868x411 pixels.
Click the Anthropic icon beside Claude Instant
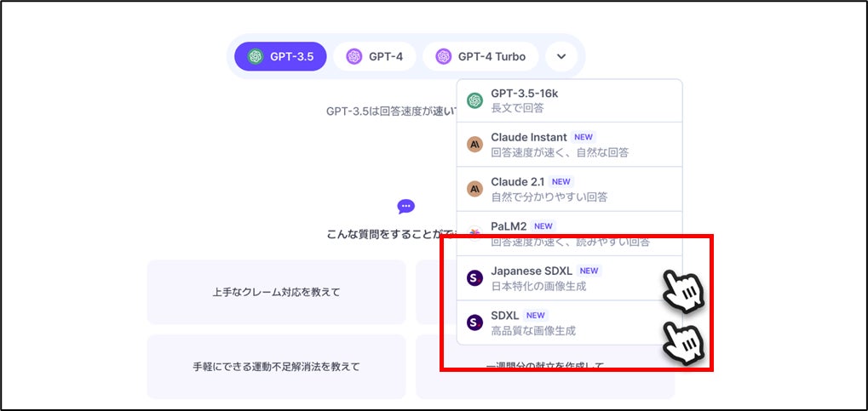pyautogui.click(x=475, y=145)
